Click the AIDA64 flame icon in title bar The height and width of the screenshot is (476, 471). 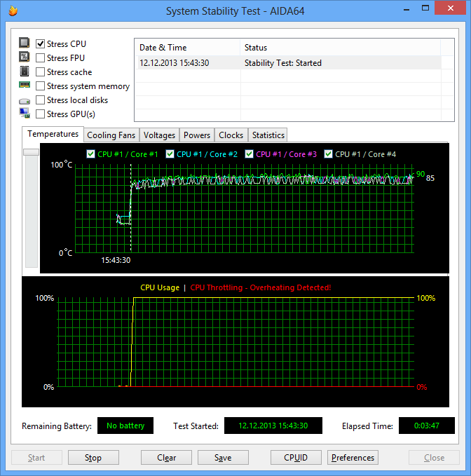13,11
